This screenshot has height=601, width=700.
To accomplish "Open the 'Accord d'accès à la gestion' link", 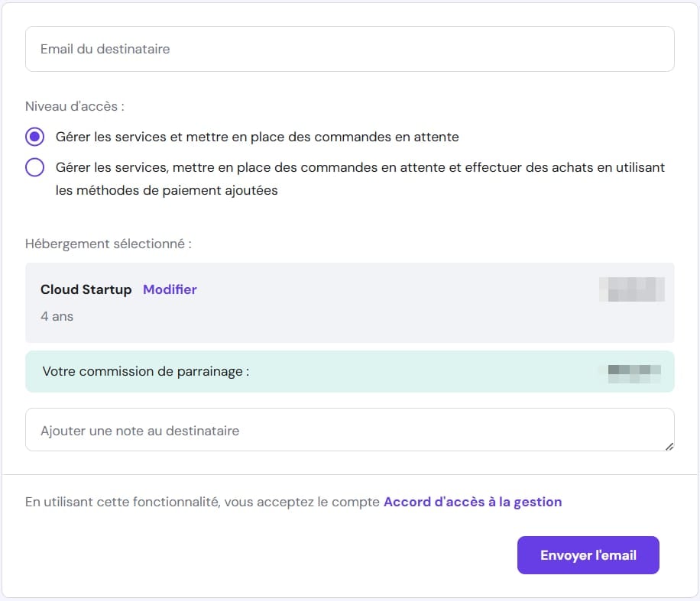I will pyautogui.click(x=472, y=502).
